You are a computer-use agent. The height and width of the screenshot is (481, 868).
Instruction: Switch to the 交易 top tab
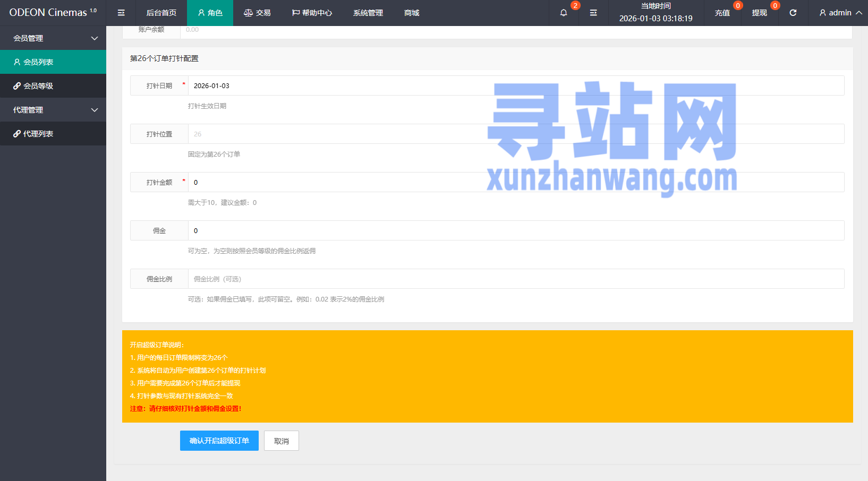pos(257,13)
